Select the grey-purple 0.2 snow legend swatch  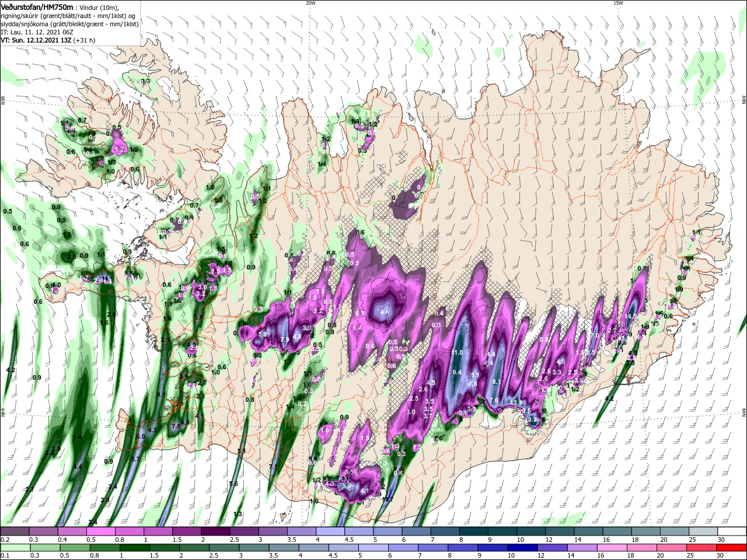pyautogui.click(x=15, y=531)
